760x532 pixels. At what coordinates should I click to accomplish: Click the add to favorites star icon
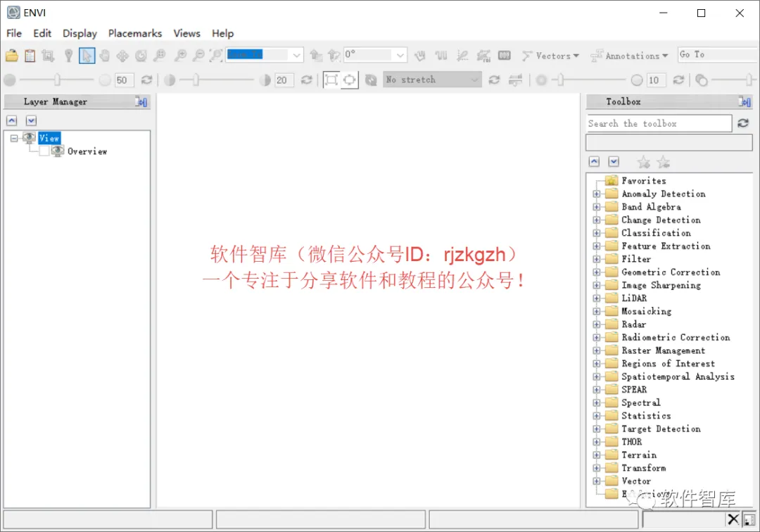(x=644, y=162)
